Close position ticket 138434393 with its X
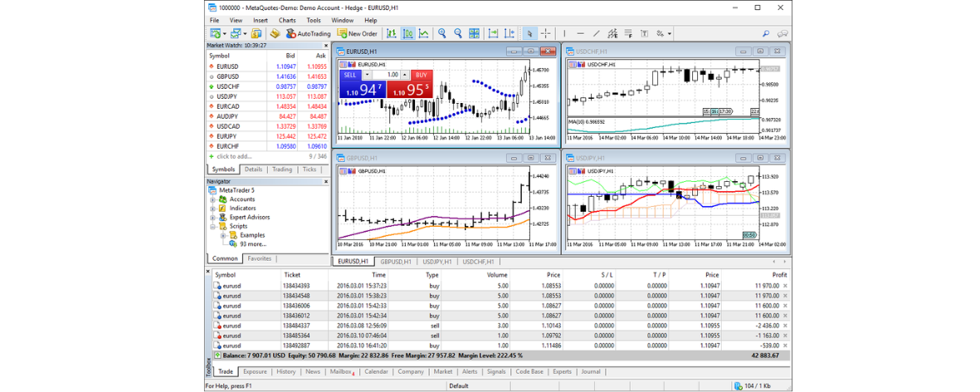This screenshot has height=392, width=980. click(785, 286)
